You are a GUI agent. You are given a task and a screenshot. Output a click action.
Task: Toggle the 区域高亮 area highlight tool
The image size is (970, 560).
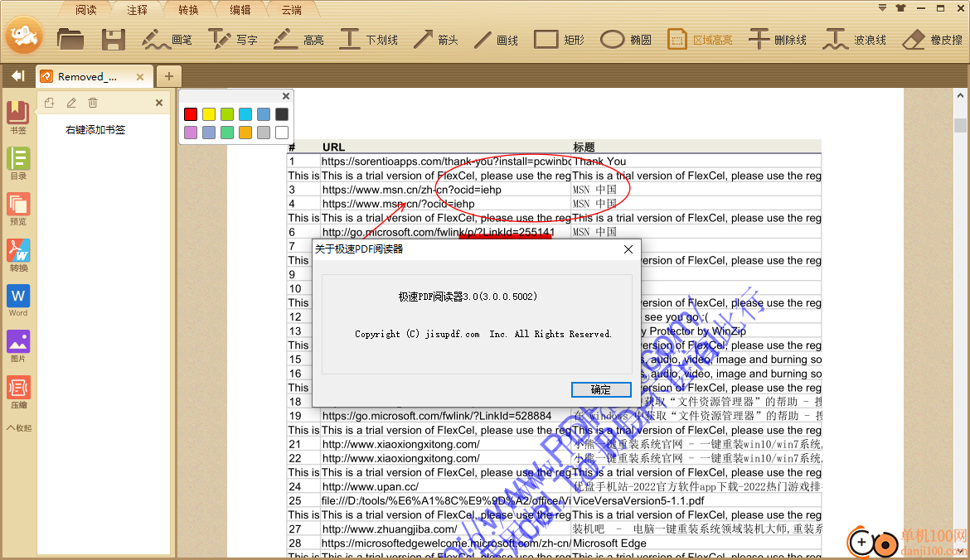(x=700, y=40)
